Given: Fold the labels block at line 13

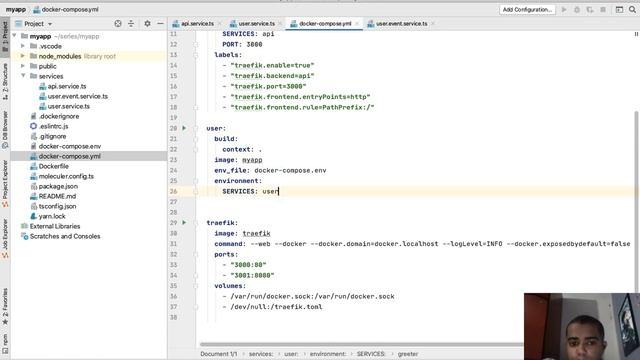Looking at the screenshot, I should (196, 55).
